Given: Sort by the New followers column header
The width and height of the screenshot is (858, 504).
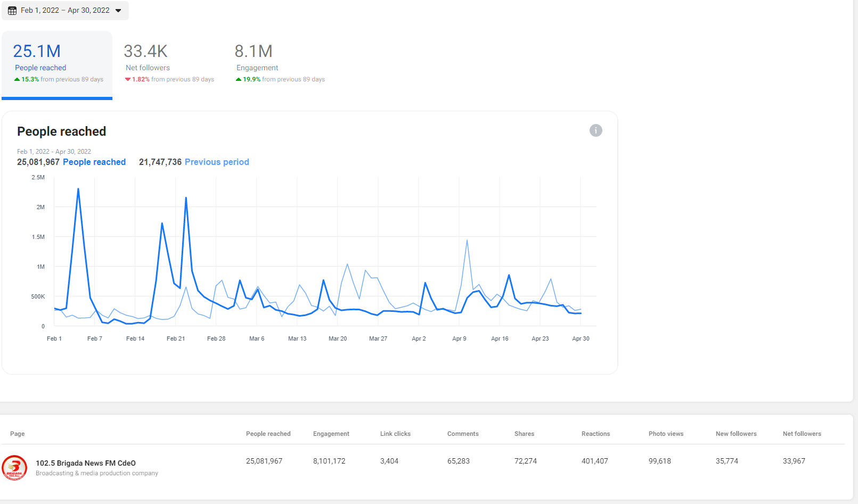Looking at the screenshot, I should pyautogui.click(x=736, y=434).
